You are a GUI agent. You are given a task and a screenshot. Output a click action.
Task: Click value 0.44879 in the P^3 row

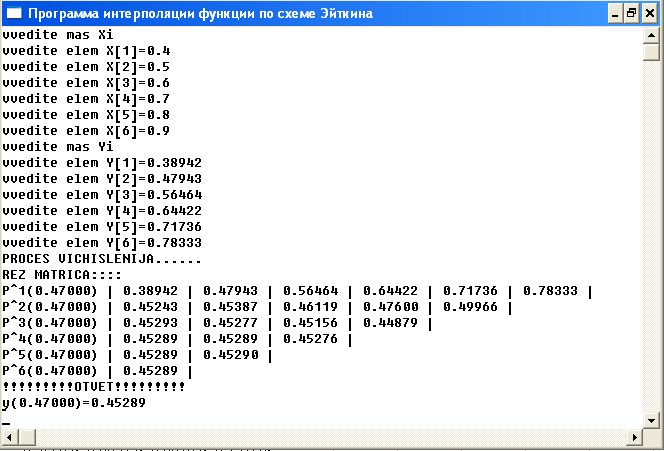click(390, 323)
